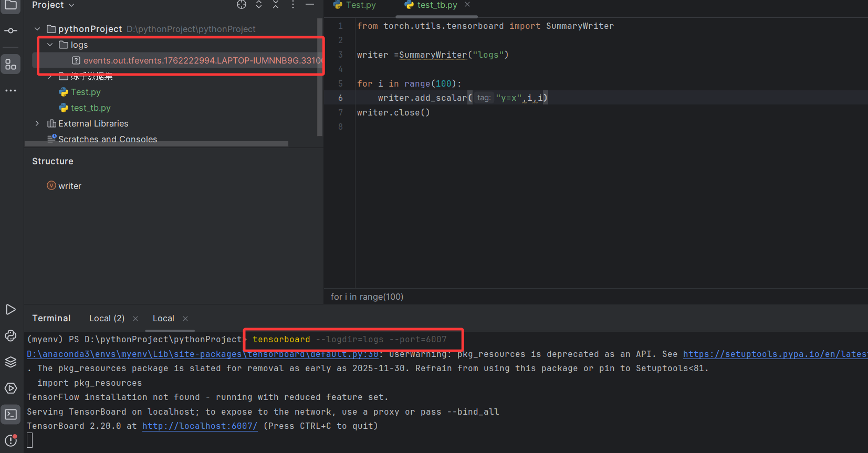Image resolution: width=868 pixels, height=453 pixels.
Task: Open the Python Console sidebar icon
Action: click(x=11, y=336)
